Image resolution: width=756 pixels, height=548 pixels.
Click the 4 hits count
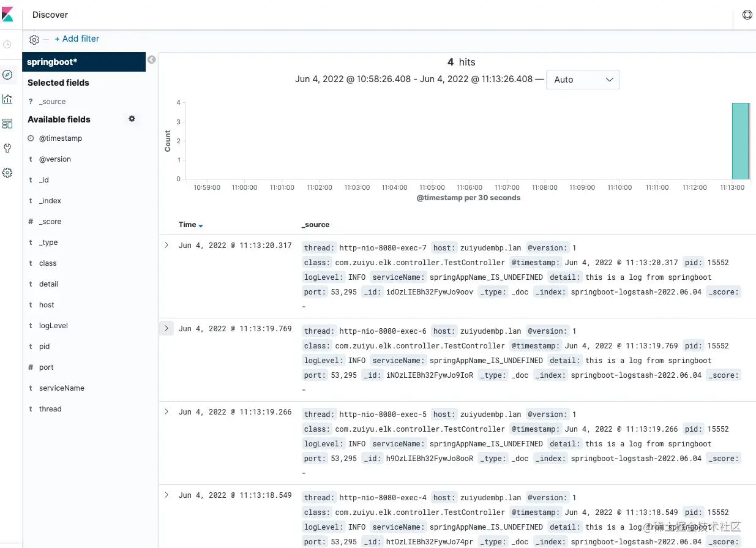click(x=461, y=62)
